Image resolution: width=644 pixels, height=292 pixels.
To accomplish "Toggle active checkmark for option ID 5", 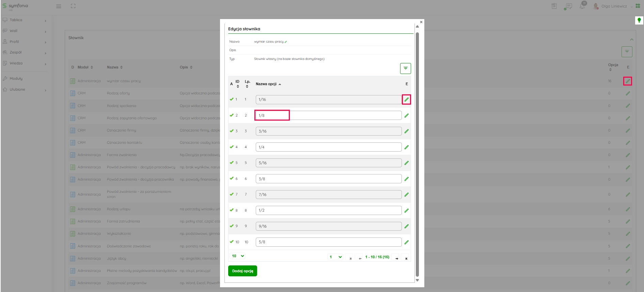I will [232, 163].
